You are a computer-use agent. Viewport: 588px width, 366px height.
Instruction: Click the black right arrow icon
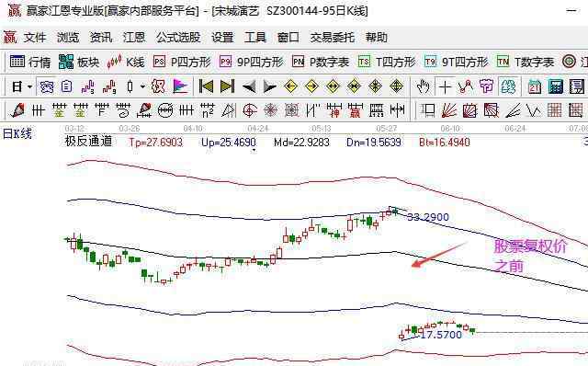(x=269, y=87)
